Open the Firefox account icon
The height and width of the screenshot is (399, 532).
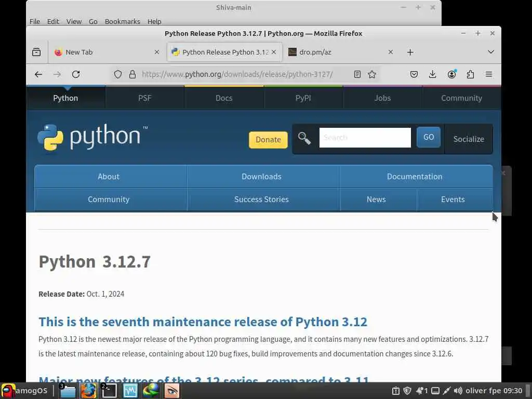[451, 74]
